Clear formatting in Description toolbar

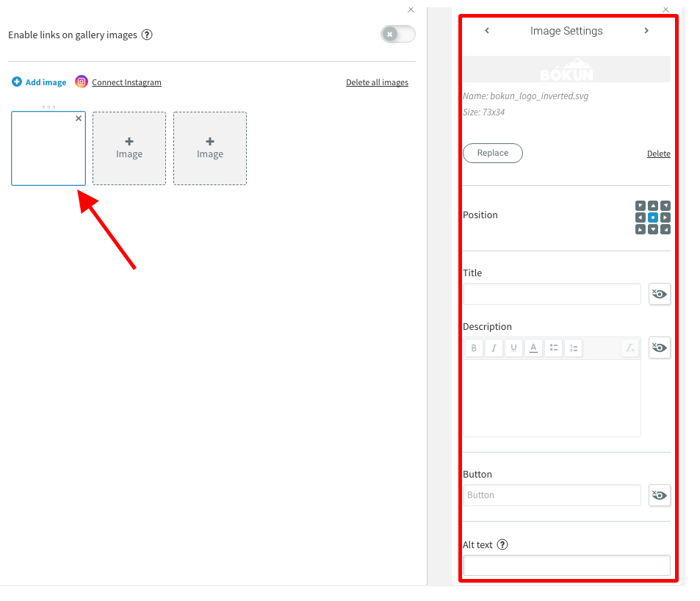coord(630,348)
